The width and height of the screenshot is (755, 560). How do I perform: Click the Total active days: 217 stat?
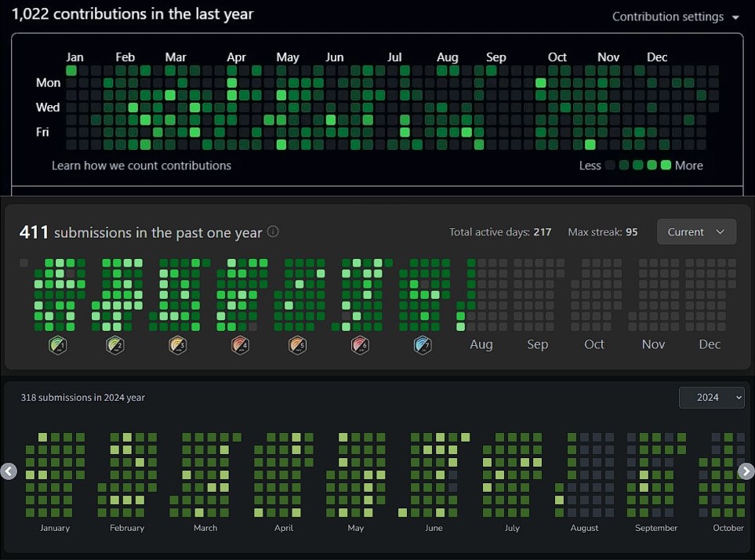(500, 232)
